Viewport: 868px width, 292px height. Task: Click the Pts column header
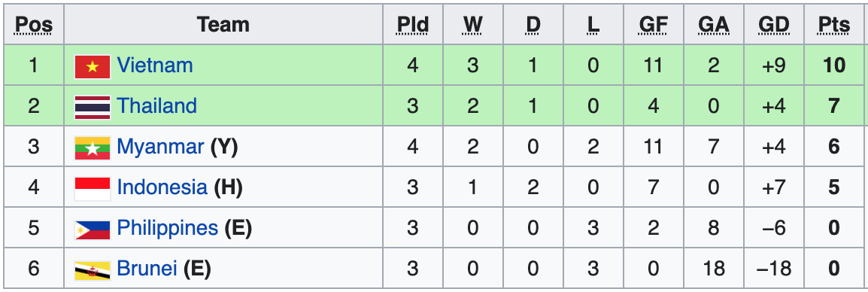(834, 25)
